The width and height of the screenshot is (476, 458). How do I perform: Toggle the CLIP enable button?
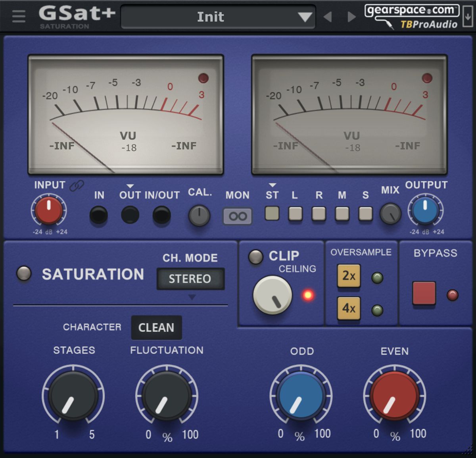click(x=255, y=257)
